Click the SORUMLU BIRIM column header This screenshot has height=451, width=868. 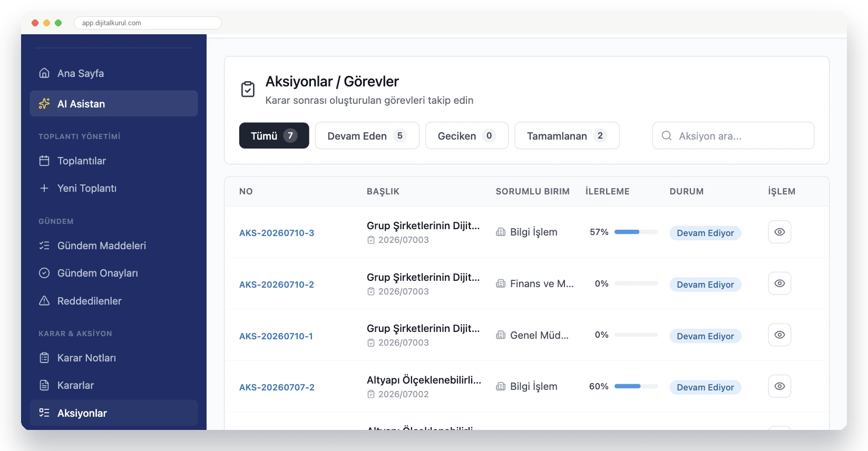pos(532,191)
